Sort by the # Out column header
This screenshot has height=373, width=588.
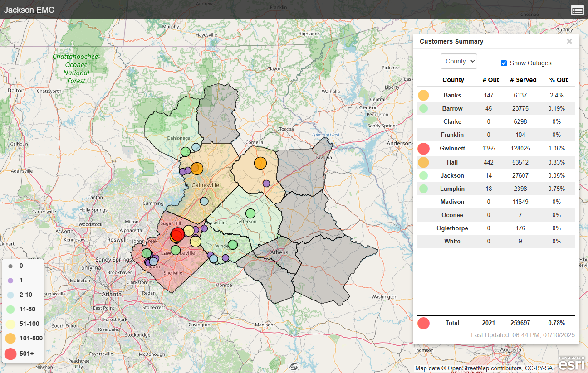coord(490,80)
